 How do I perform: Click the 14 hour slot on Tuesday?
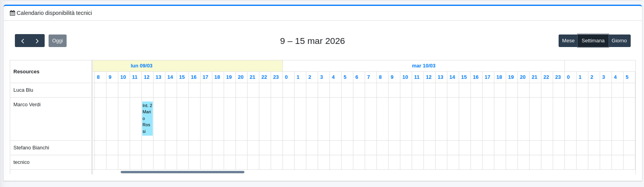[x=452, y=77]
